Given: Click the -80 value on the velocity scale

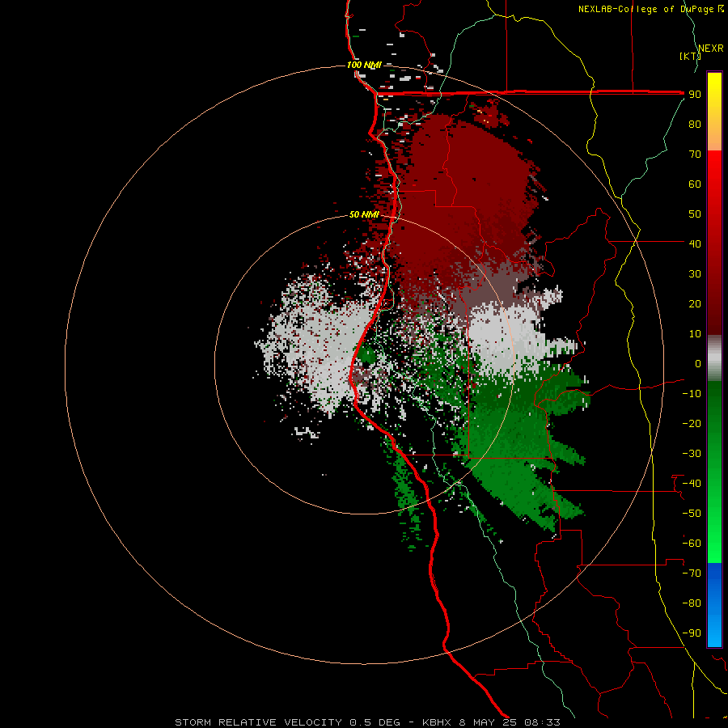Looking at the screenshot, I should point(692,603).
